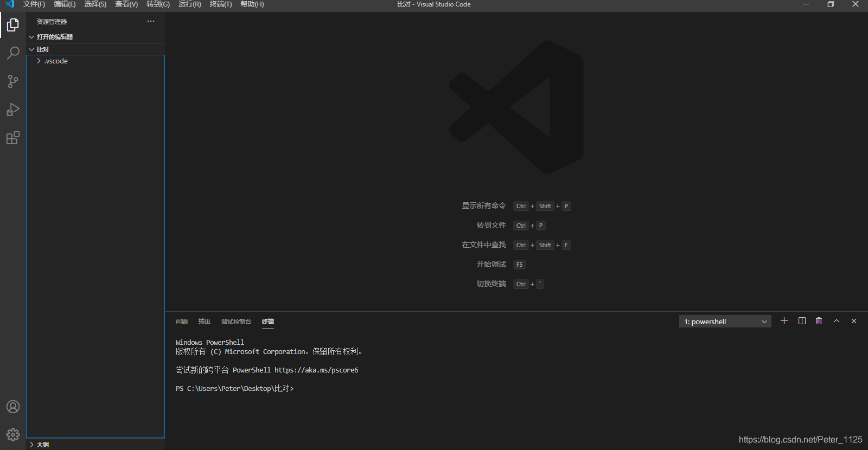The width and height of the screenshot is (868, 450).
Task: Maximize the panel with up chevron
Action: [837, 321]
